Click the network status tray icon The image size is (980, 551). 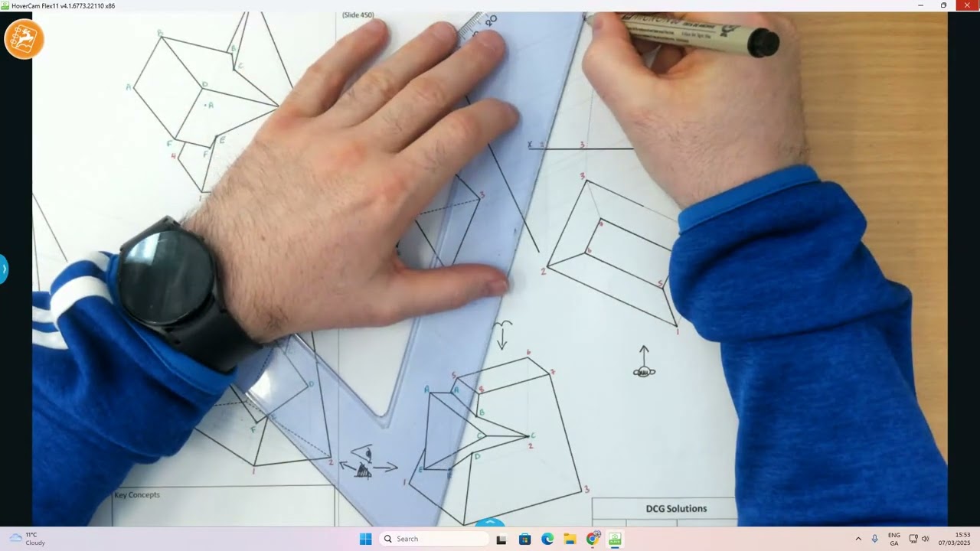[x=913, y=539]
